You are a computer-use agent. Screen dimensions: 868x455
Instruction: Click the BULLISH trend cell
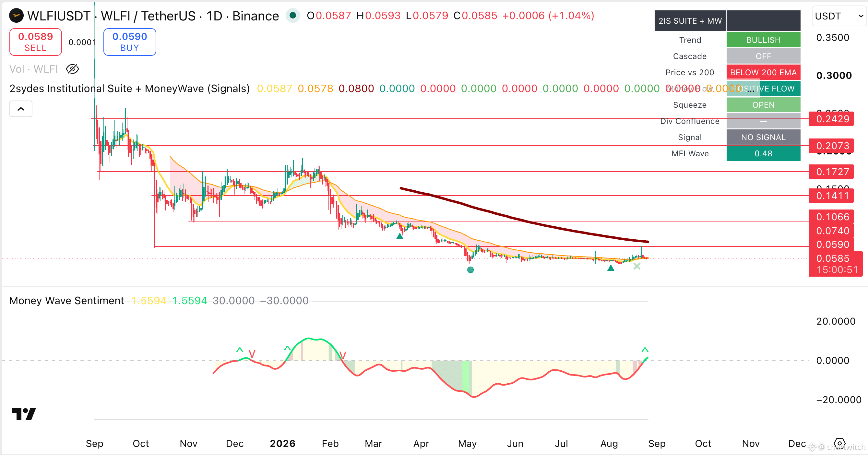click(763, 40)
